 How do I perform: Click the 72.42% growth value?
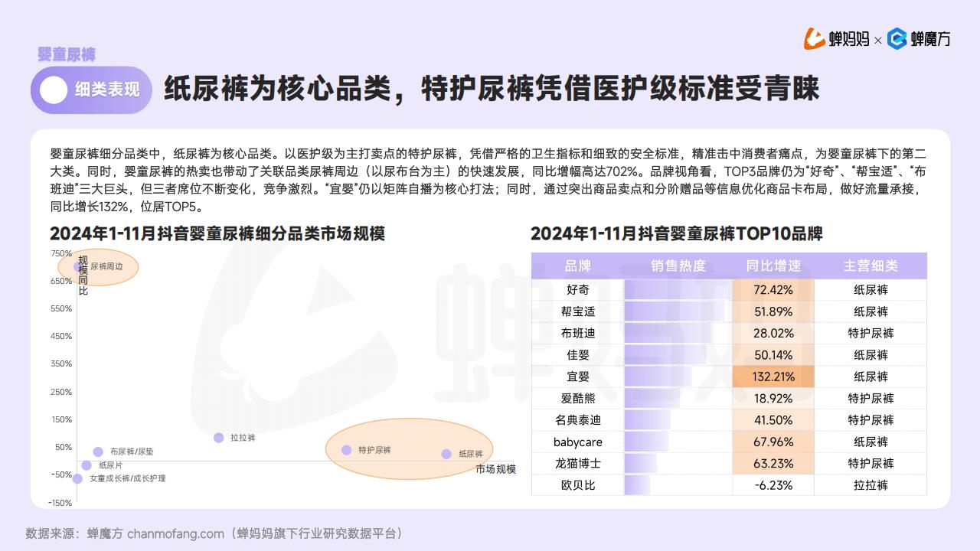tap(773, 290)
